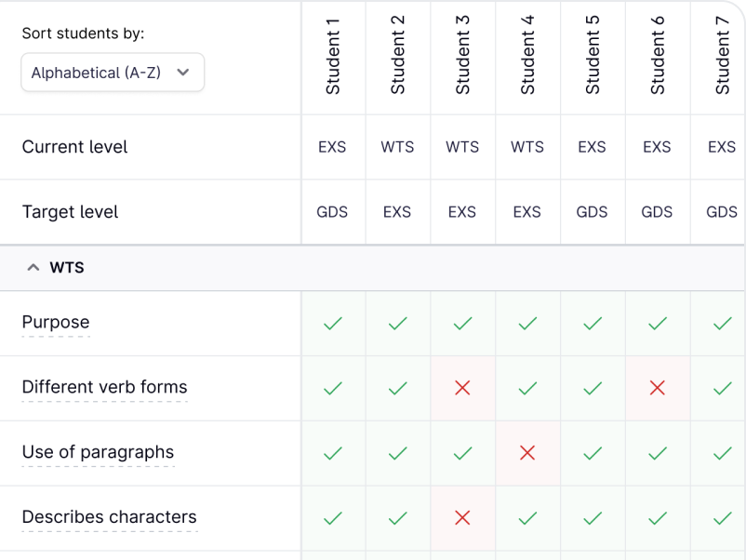The width and height of the screenshot is (746, 560).
Task: Click Student 2 current level WTS cell
Action: pos(397,147)
